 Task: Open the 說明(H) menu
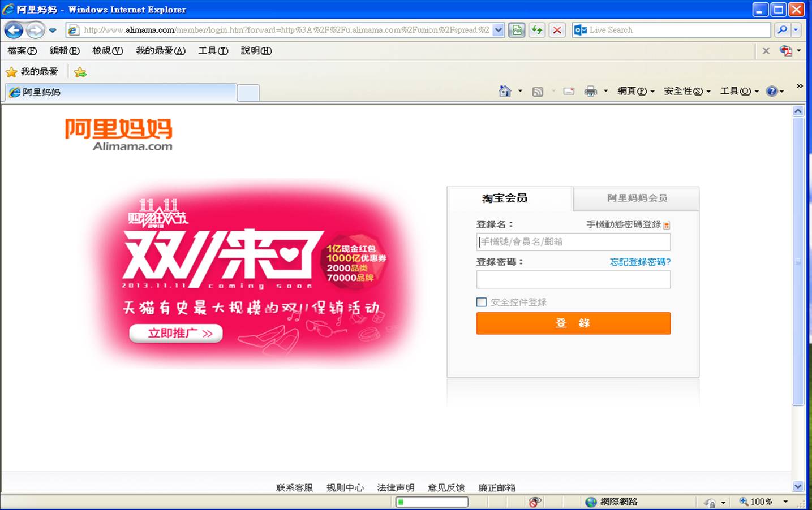click(x=256, y=51)
